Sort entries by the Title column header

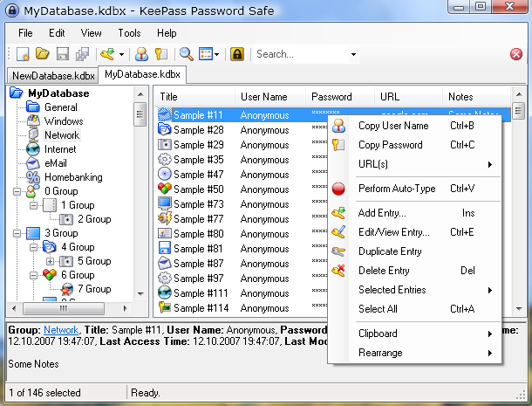(194, 97)
